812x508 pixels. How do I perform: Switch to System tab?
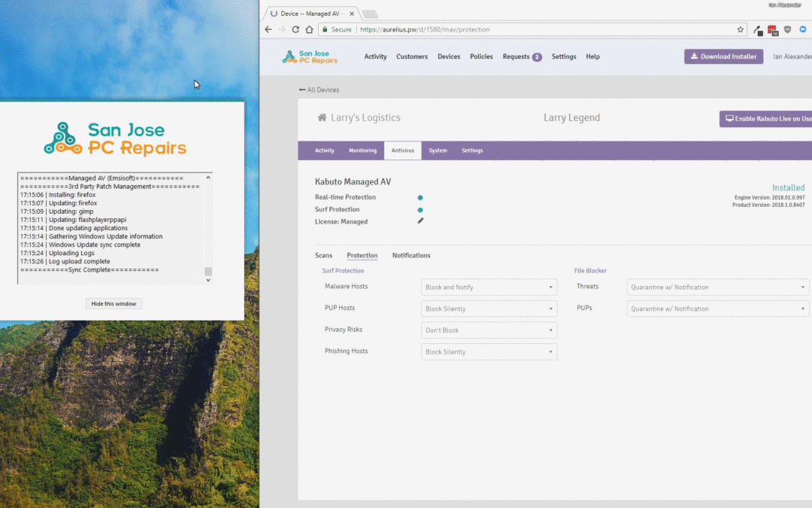(438, 151)
